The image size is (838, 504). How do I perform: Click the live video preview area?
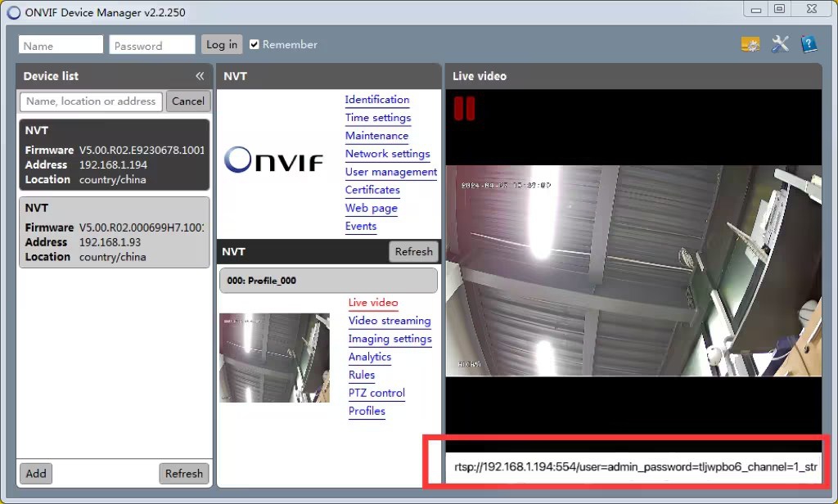[x=634, y=271]
